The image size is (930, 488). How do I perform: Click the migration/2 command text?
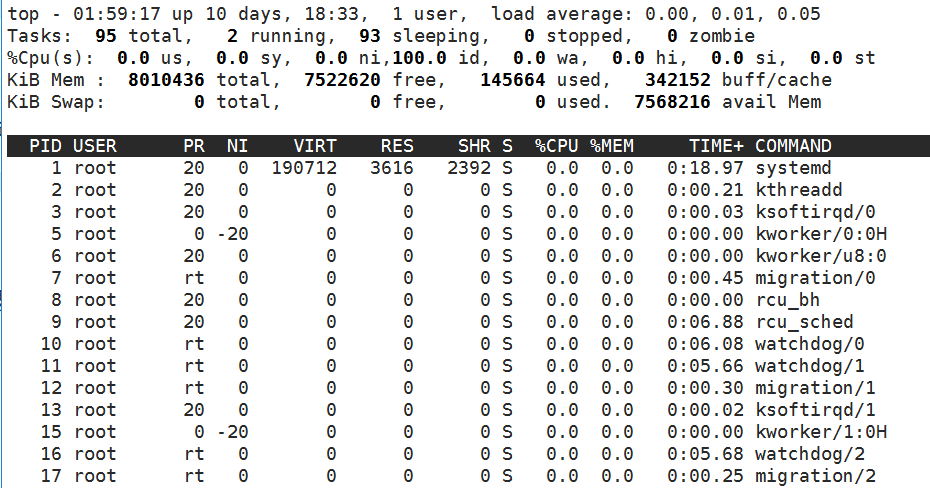[x=815, y=475]
